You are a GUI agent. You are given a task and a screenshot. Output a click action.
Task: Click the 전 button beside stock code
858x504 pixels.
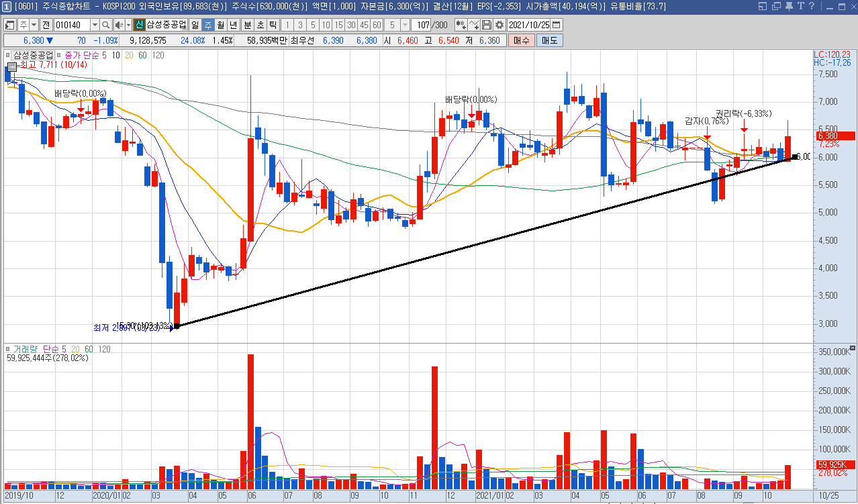(x=46, y=25)
